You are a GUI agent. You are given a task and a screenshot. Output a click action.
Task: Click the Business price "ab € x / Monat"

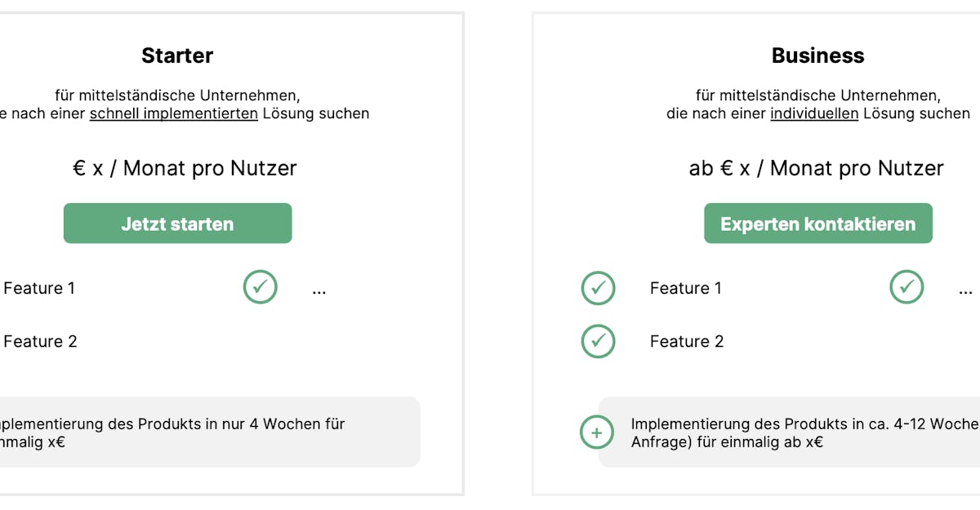pyautogui.click(x=816, y=168)
